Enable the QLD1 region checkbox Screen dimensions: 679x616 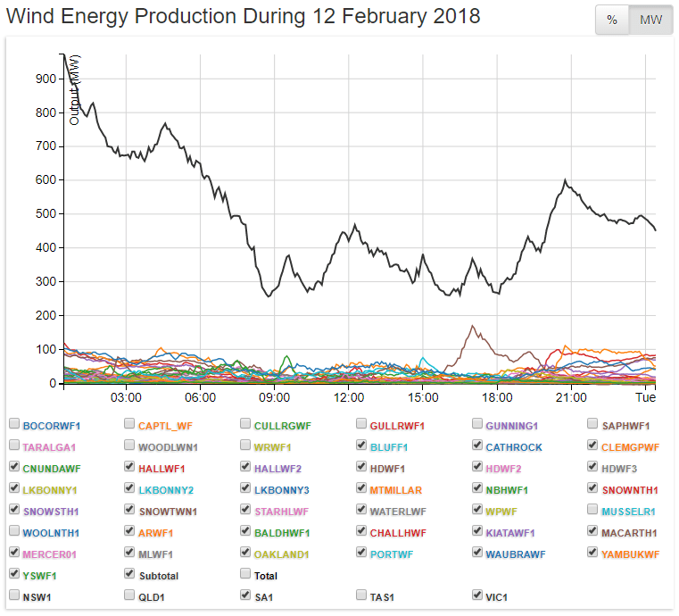130,595
